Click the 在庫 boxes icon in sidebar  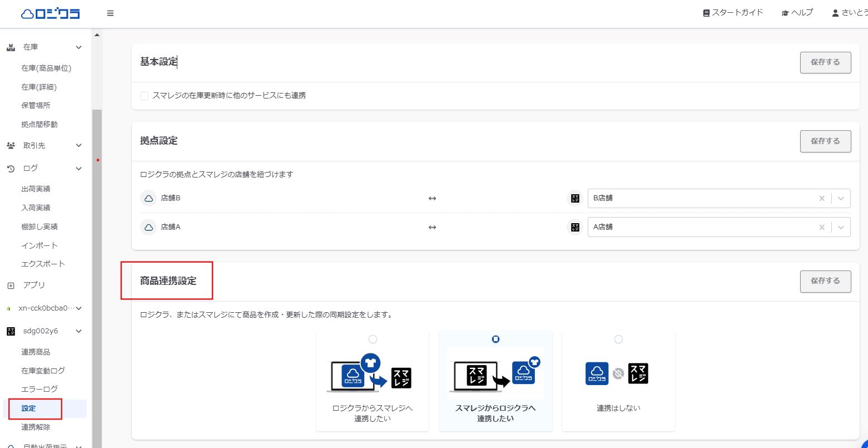point(11,47)
